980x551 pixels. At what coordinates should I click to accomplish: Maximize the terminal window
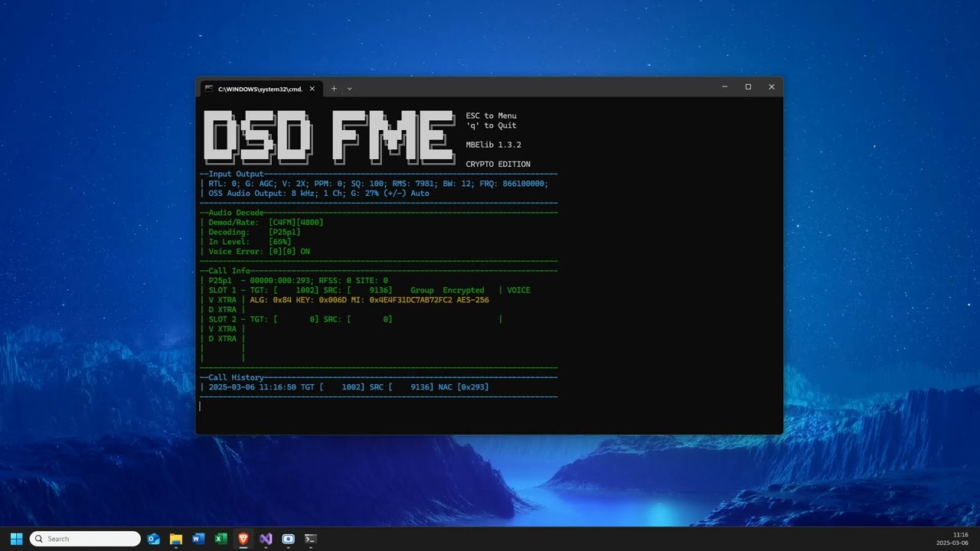[748, 87]
